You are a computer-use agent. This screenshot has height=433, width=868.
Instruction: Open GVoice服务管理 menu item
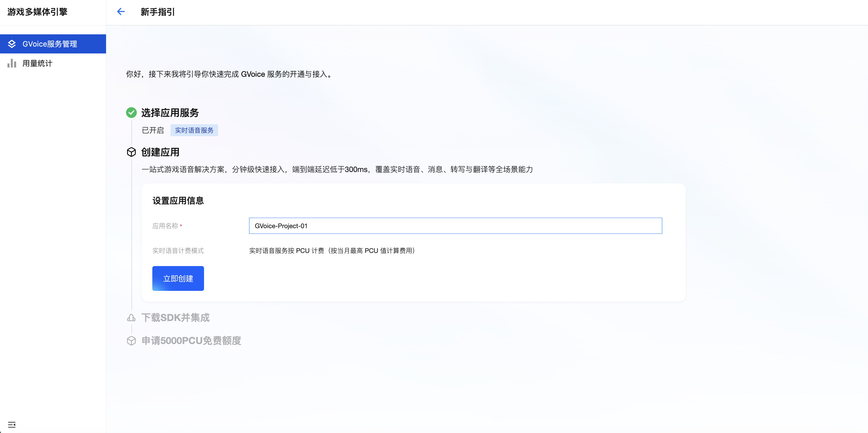tap(50, 44)
